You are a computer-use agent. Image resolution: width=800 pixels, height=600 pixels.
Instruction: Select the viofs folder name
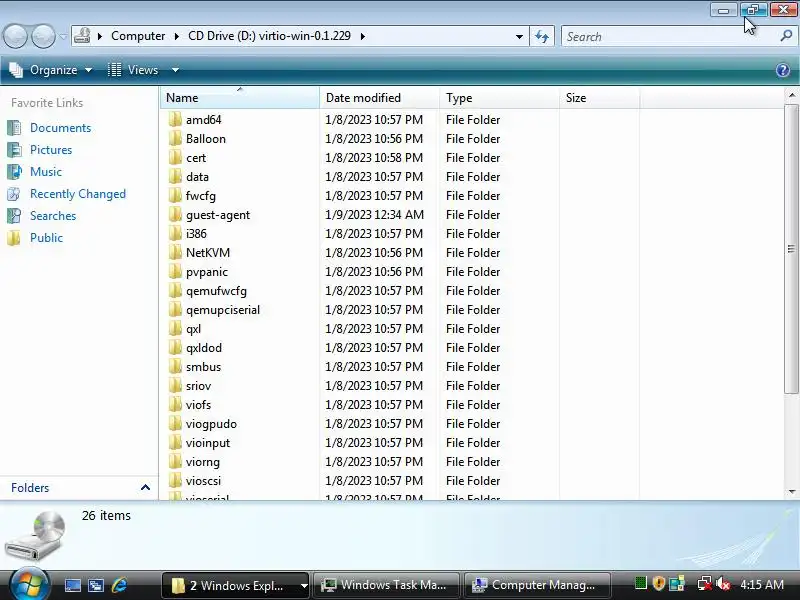click(x=198, y=405)
